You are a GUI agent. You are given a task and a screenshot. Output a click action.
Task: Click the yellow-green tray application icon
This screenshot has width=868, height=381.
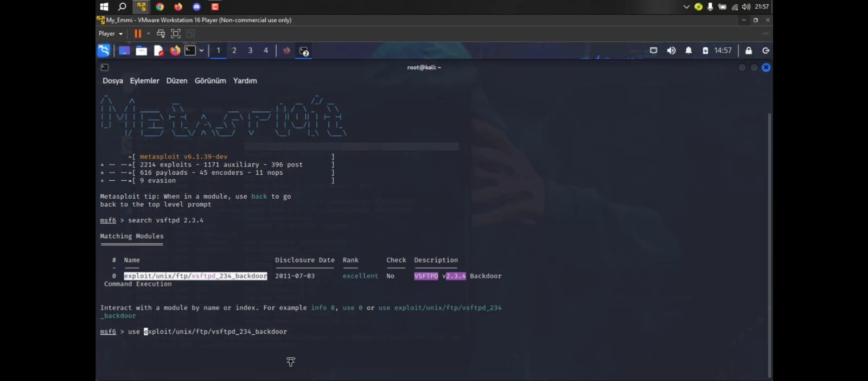698,7
